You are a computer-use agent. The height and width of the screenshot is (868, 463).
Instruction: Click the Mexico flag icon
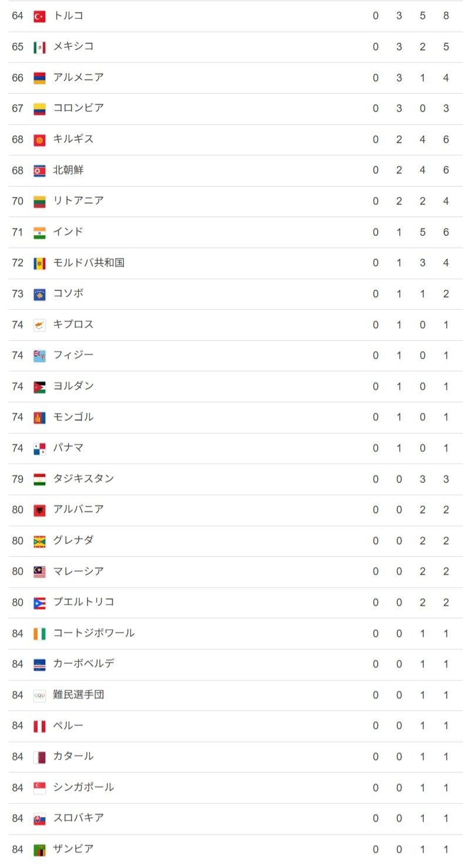(39, 48)
